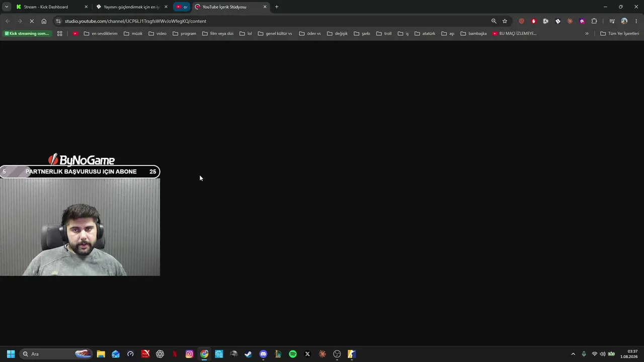The width and height of the screenshot is (644, 362).
Task: Open the tab search dropdown arrow
Action: tap(7, 7)
